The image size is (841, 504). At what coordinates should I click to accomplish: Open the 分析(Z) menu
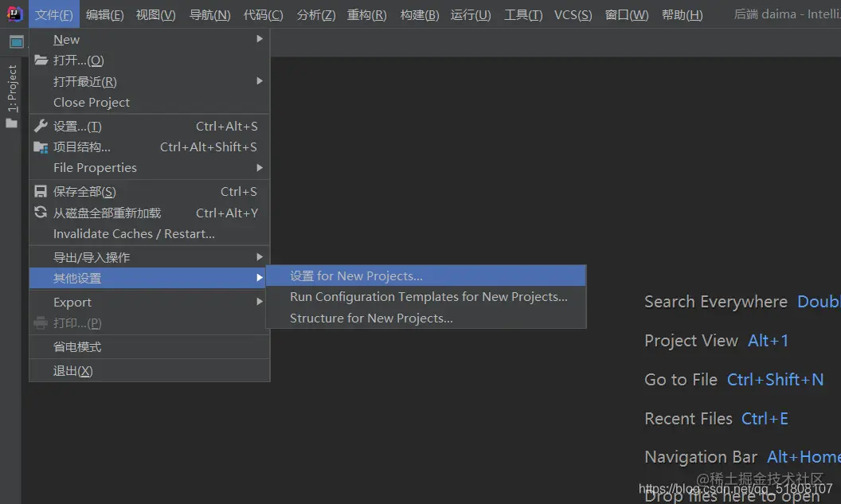316,14
